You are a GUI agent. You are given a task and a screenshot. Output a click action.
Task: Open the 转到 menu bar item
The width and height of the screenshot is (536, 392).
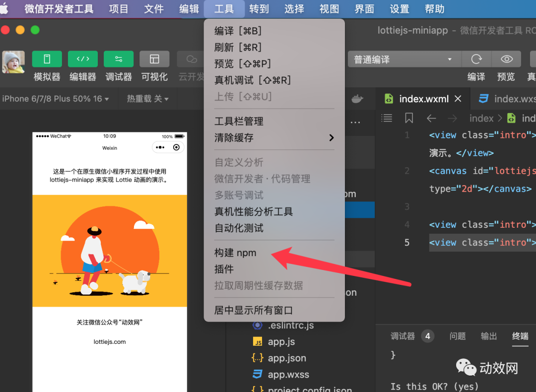coord(259,9)
